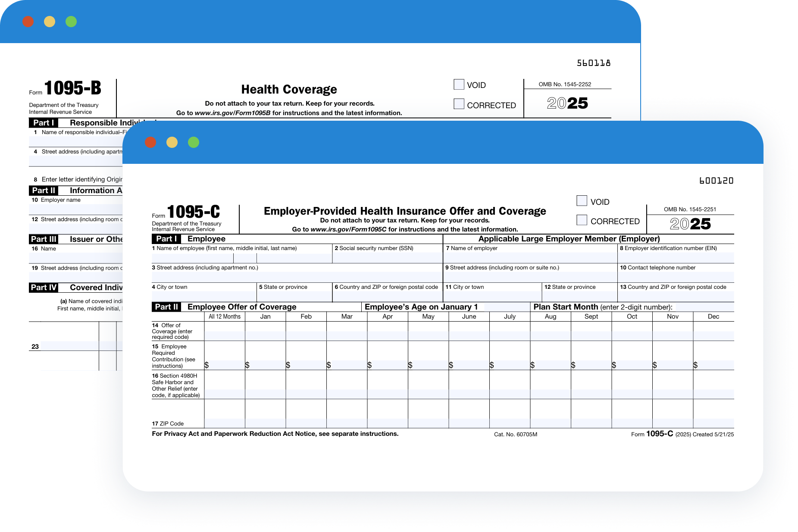Check the VOID box on Form 1095-C
Viewport: 798px width, 532px height.
(582, 201)
